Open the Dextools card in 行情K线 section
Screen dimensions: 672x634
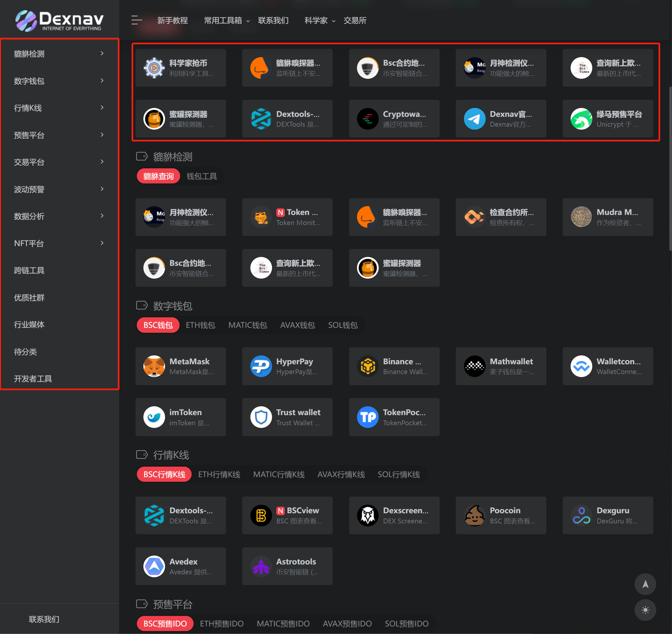point(181,515)
